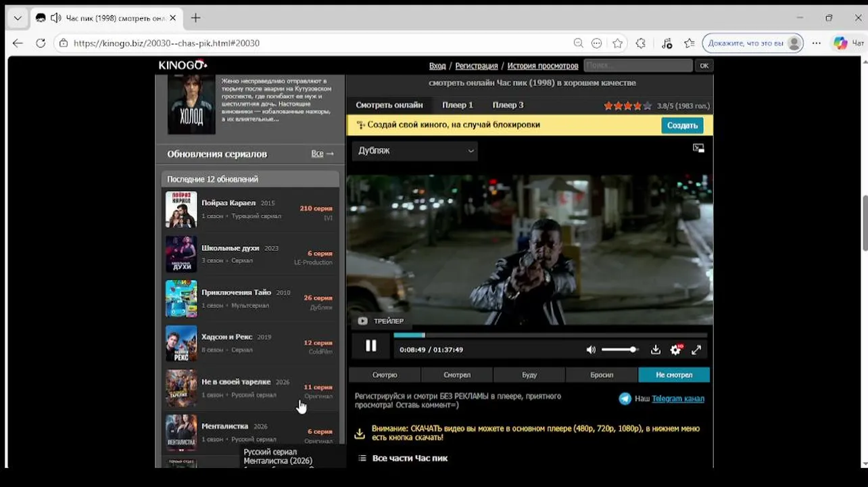Click the site info lock icon
Viewport: 868px width, 487px height.
(64, 43)
